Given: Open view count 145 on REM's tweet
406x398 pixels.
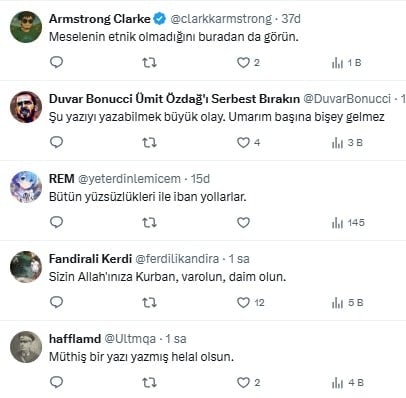Looking at the screenshot, I should pyautogui.click(x=348, y=223).
